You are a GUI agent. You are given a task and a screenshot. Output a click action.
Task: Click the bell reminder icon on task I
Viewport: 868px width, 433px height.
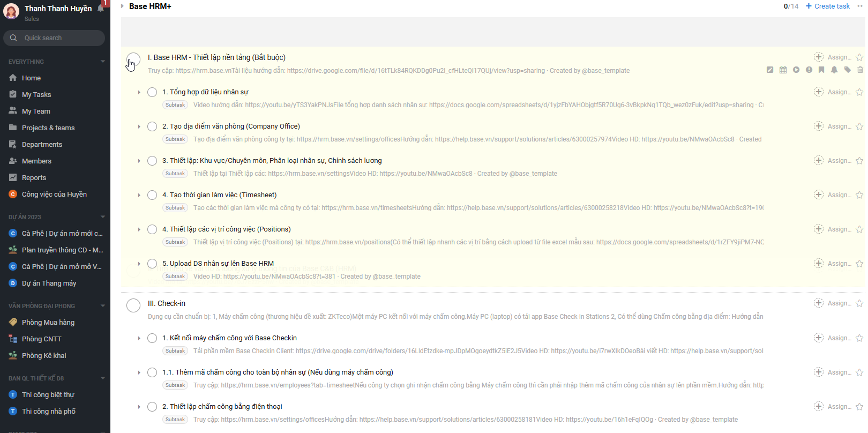point(834,70)
